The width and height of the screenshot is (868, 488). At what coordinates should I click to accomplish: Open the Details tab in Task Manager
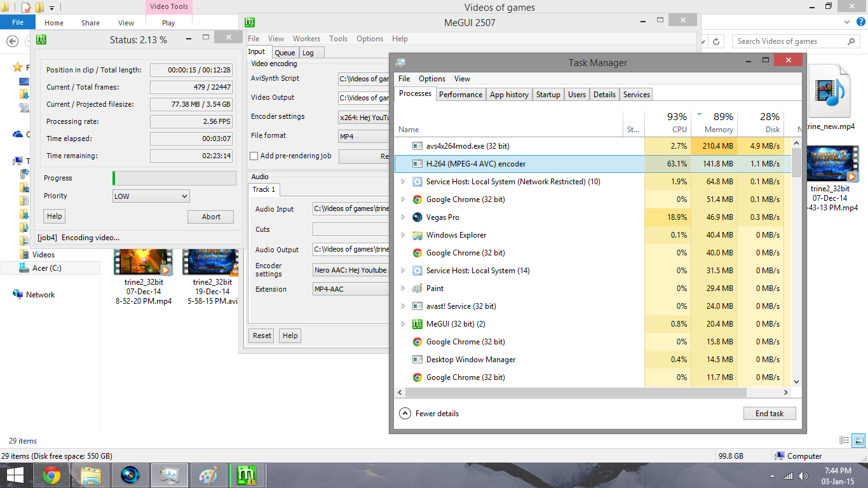[604, 95]
